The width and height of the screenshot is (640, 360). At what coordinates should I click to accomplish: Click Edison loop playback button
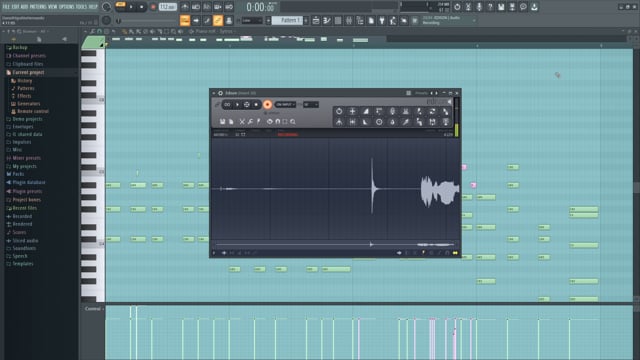(x=227, y=105)
